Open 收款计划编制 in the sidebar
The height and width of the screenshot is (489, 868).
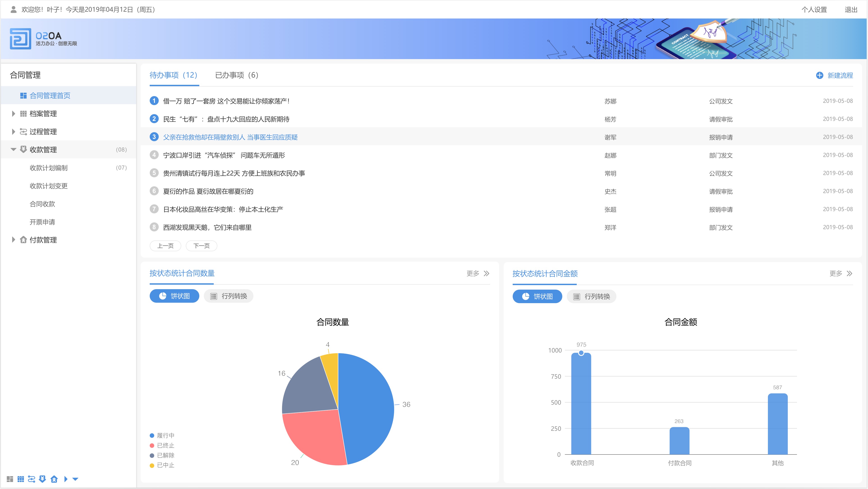[48, 168]
